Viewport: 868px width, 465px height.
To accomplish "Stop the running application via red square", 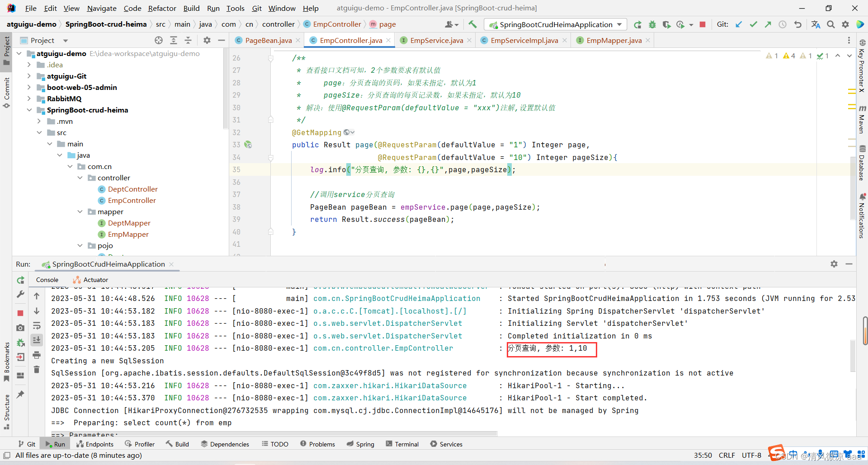I will [703, 24].
